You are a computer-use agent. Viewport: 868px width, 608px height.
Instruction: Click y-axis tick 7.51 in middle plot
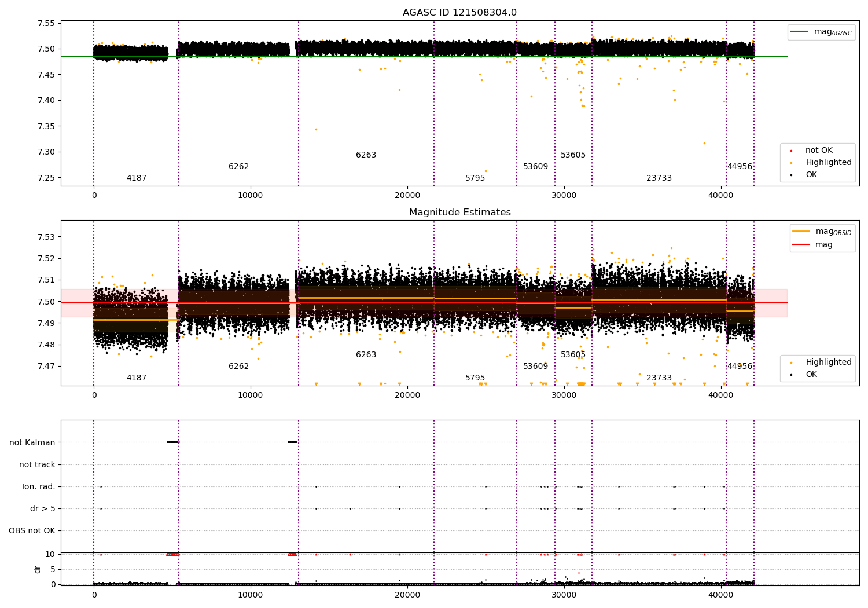46,280
